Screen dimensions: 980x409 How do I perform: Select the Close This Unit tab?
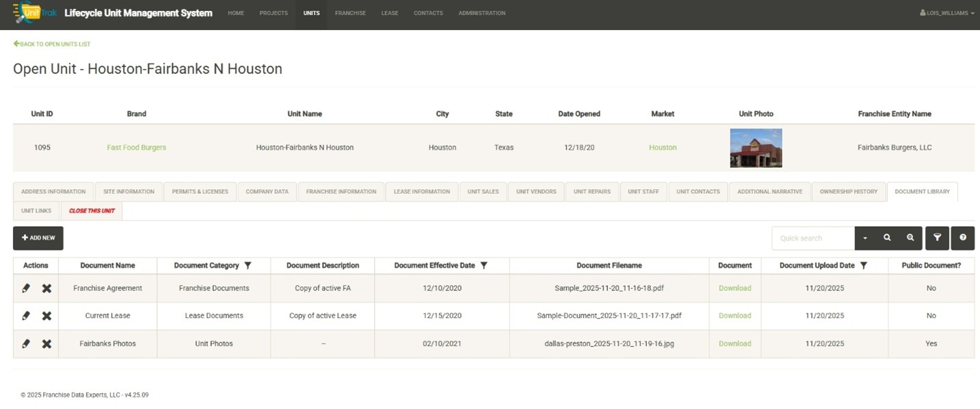(x=92, y=211)
